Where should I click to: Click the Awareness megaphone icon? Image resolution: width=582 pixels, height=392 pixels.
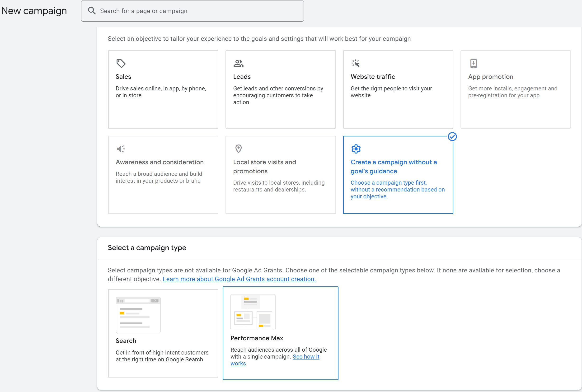pos(121,149)
